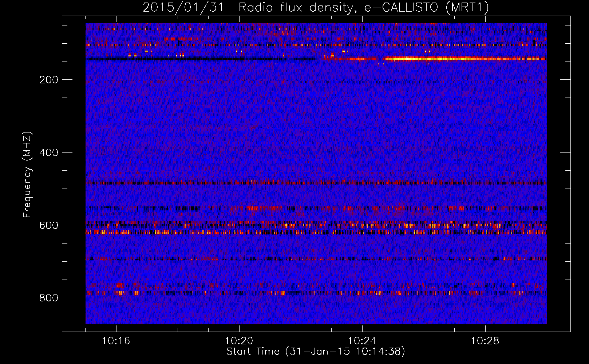Click the plot title '2015/01/31 Radio flux density'

[x=316, y=7]
